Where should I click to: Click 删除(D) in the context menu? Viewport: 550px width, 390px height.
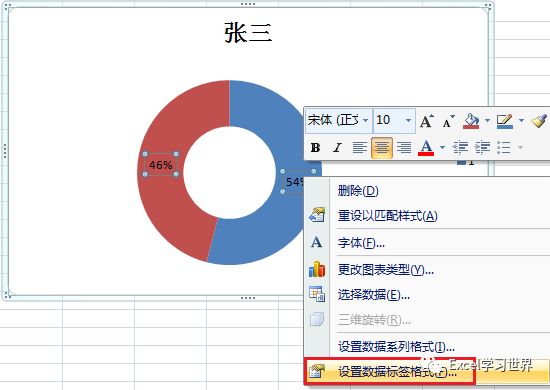coord(358,191)
